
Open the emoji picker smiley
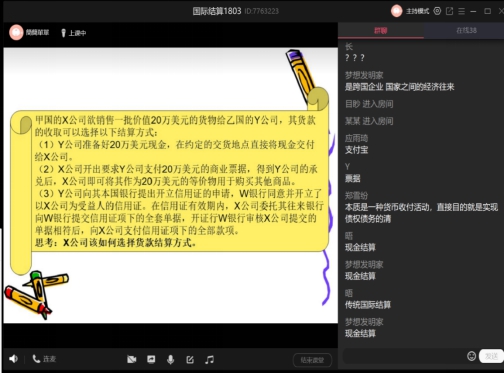(x=471, y=356)
